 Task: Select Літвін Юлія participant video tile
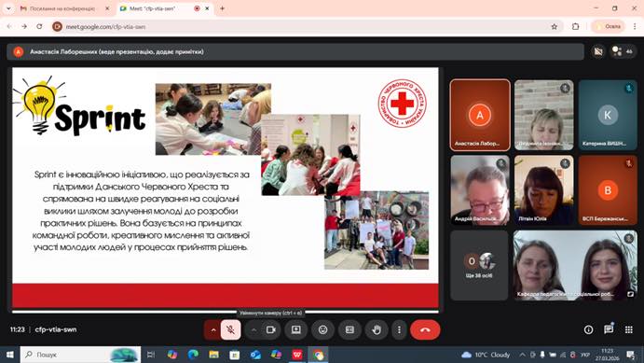543,190
